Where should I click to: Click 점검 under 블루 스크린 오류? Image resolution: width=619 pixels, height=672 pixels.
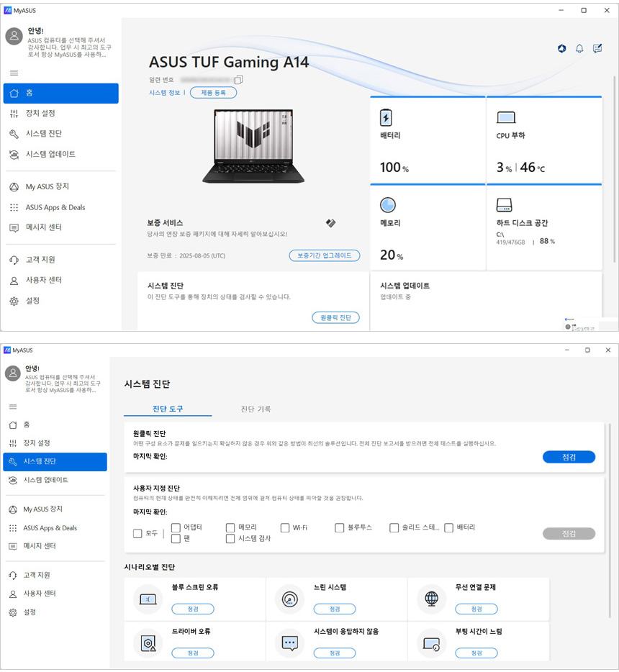(193, 609)
